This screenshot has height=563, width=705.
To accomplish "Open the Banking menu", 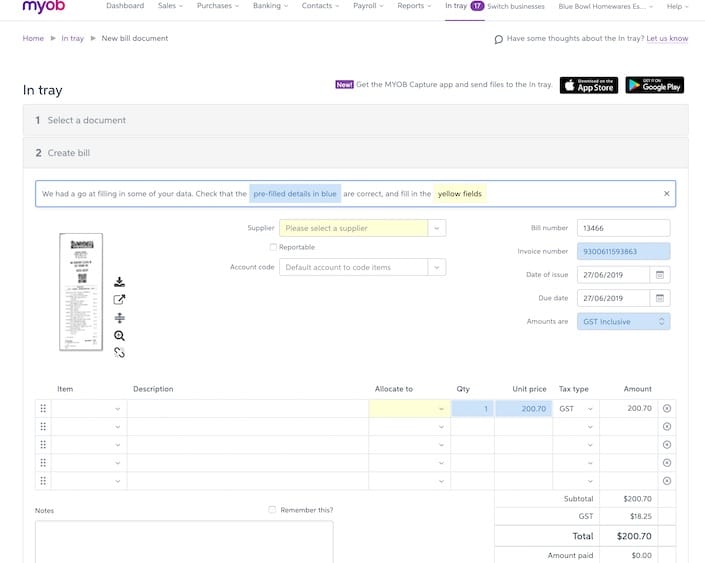I will click(x=270, y=6).
